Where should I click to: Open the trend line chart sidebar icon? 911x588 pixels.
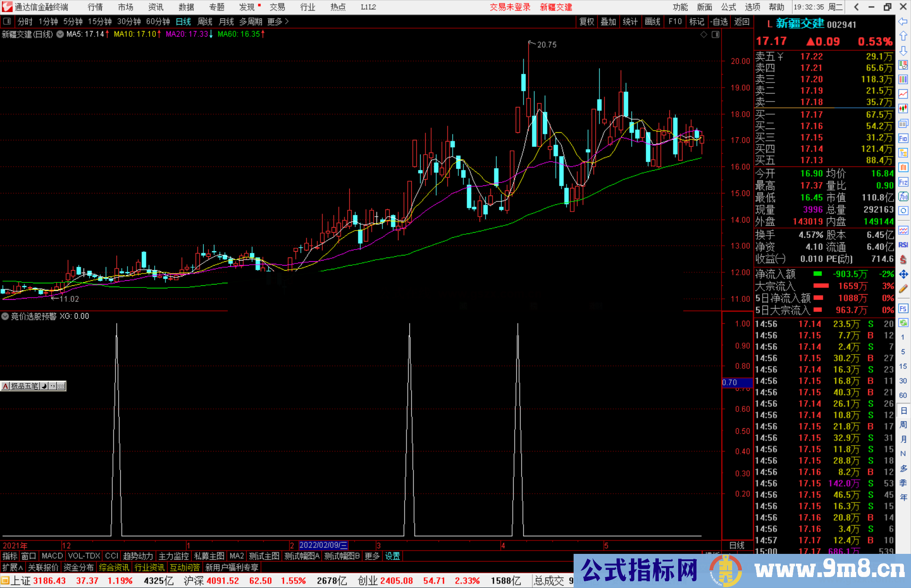tap(903, 94)
